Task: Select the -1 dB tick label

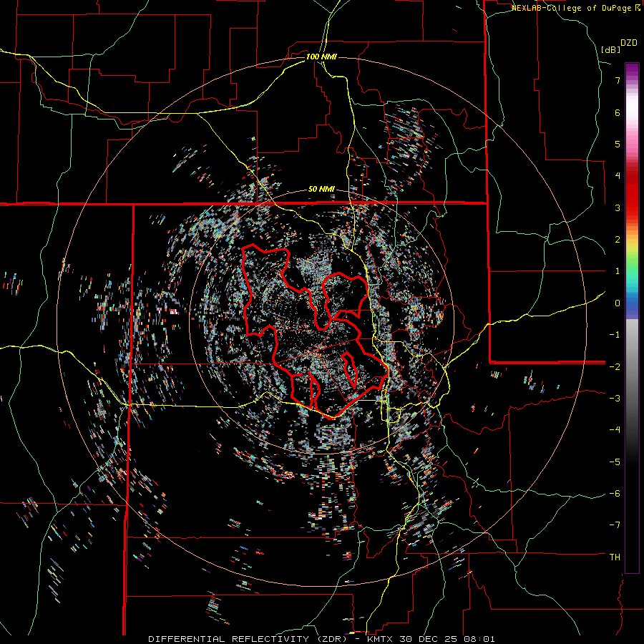Action: (615, 335)
